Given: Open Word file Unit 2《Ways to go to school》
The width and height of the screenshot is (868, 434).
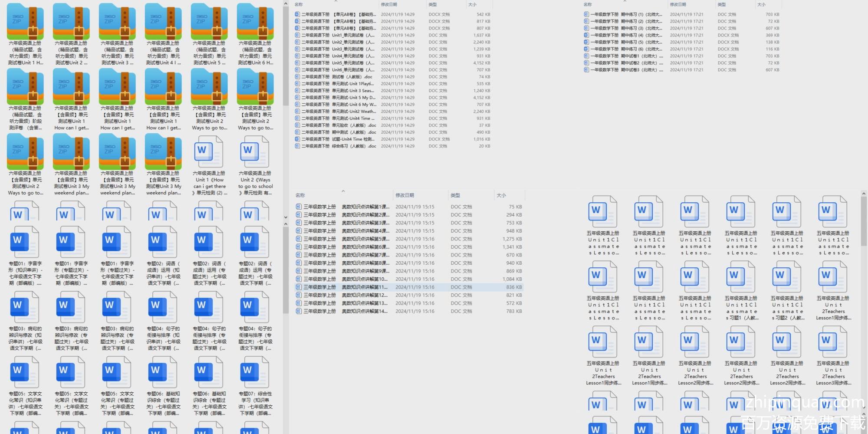Looking at the screenshot, I should point(255,152).
